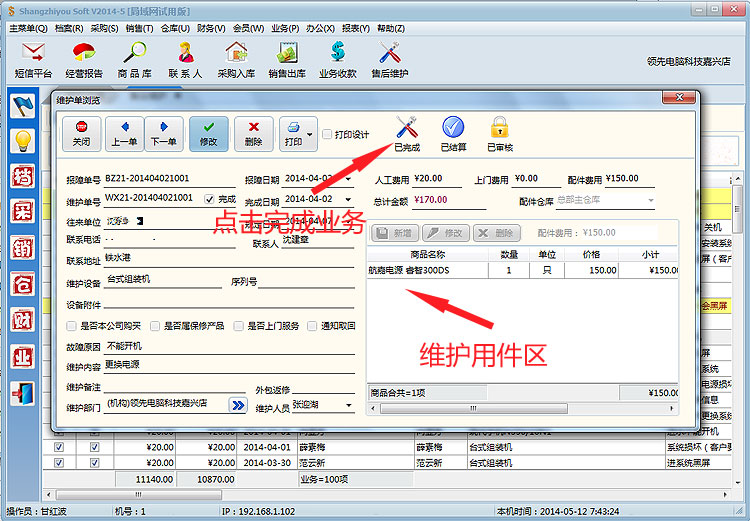Click the 修改 button in dialog toolbar
Image resolution: width=750 pixels, height=521 pixels.
[x=208, y=133]
